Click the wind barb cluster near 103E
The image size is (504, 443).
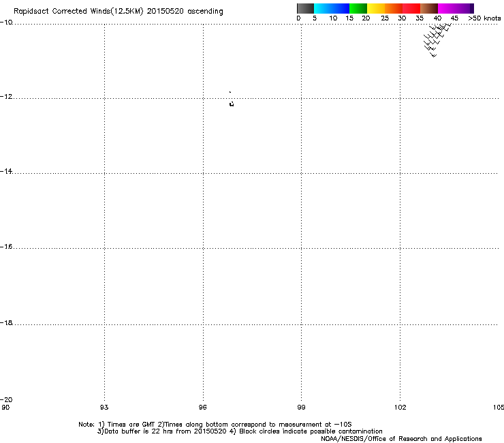[x=437, y=40]
